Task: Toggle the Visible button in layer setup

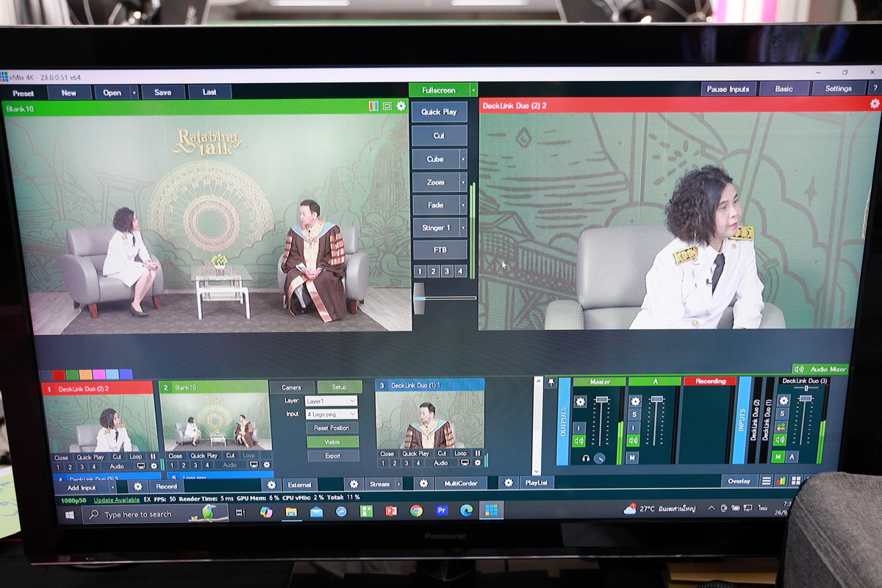Action: tap(332, 442)
